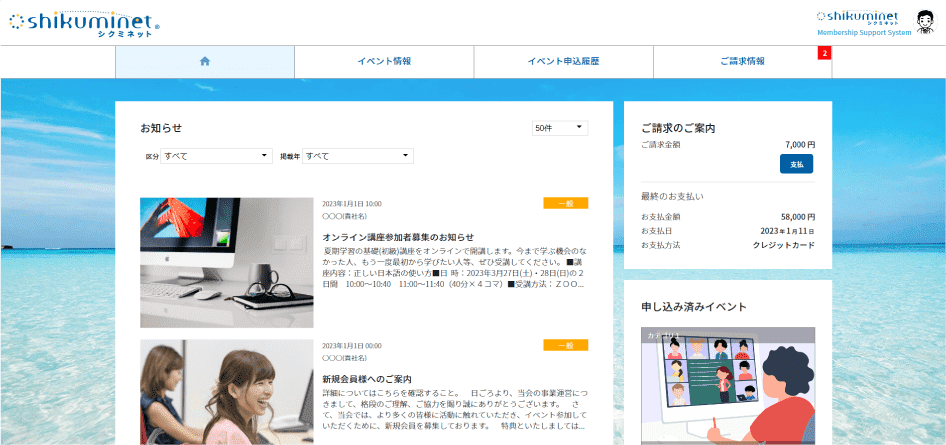Open the online meeting event thumbnail
This screenshot has width=946, height=445.
tap(728, 386)
